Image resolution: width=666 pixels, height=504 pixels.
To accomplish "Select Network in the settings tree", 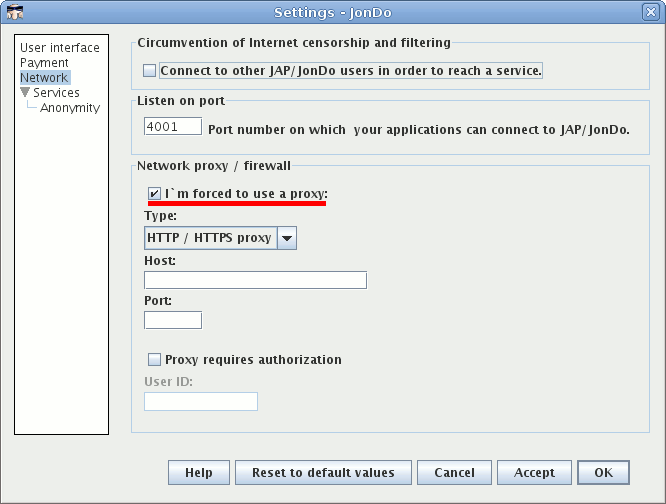I will [x=44, y=78].
